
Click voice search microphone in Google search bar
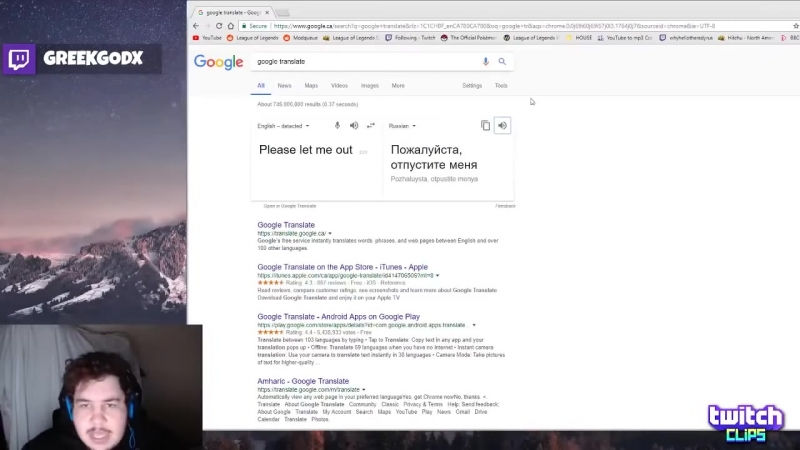(486, 61)
